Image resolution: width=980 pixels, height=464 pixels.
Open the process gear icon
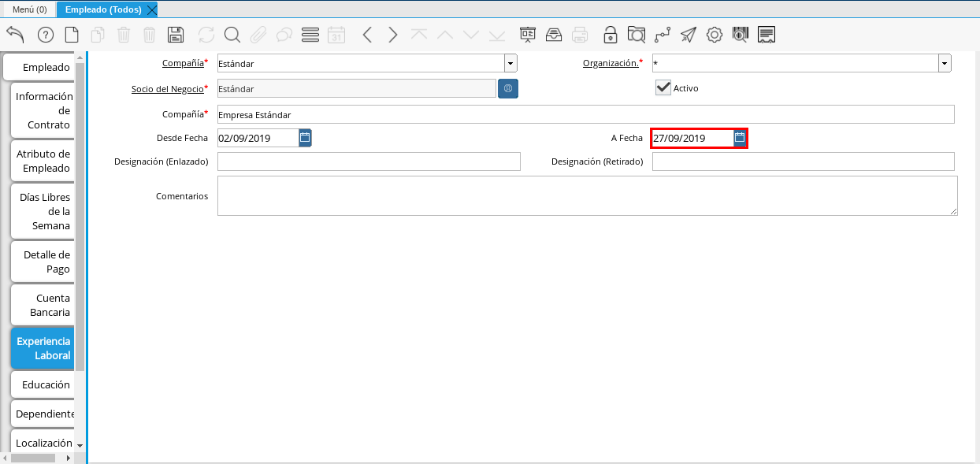click(715, 35)
